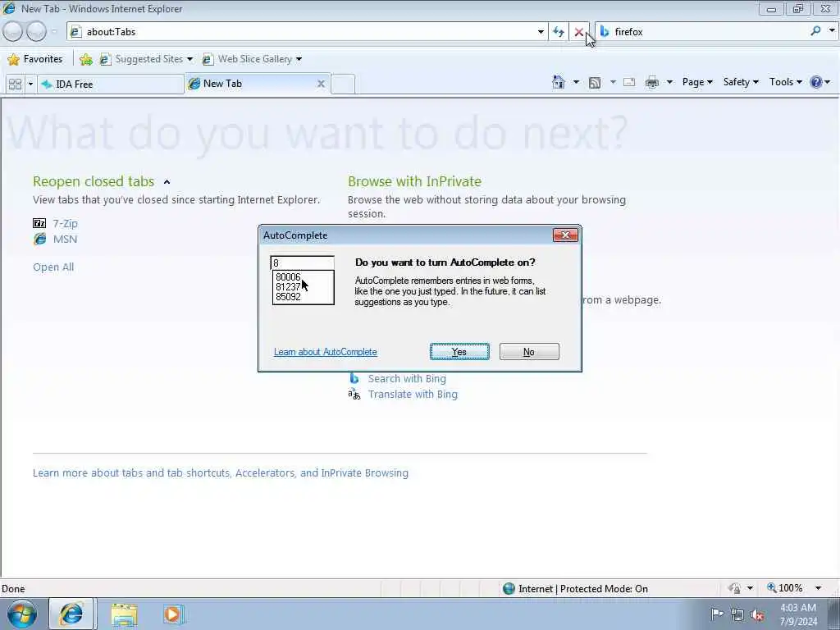840x630 pixels.
Task: Click the Back navigation button
Action: pyautogui.click(x=13, y=32)
